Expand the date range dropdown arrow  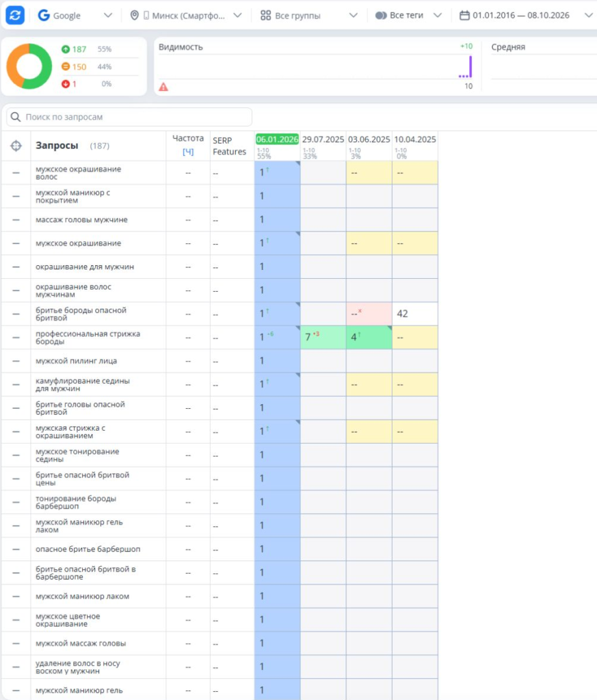pyautogui.click(x=589, y=15)
